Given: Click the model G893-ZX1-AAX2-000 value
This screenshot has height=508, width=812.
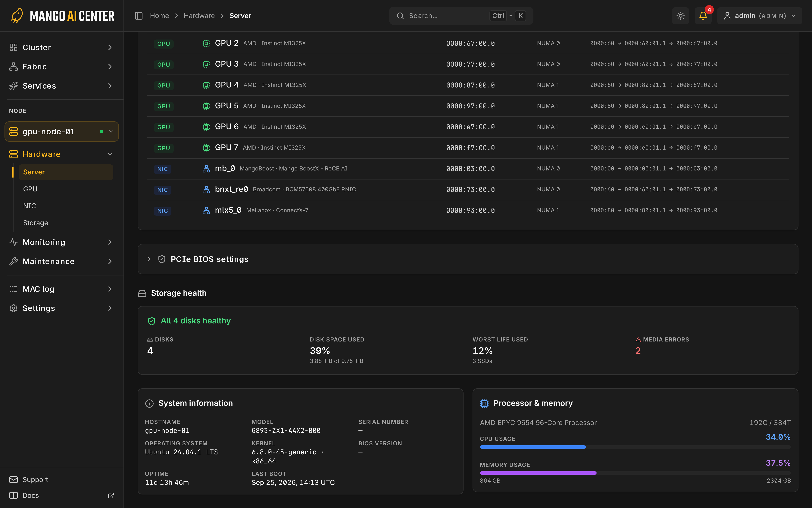Looking at the screenshot, I should 286,431.
